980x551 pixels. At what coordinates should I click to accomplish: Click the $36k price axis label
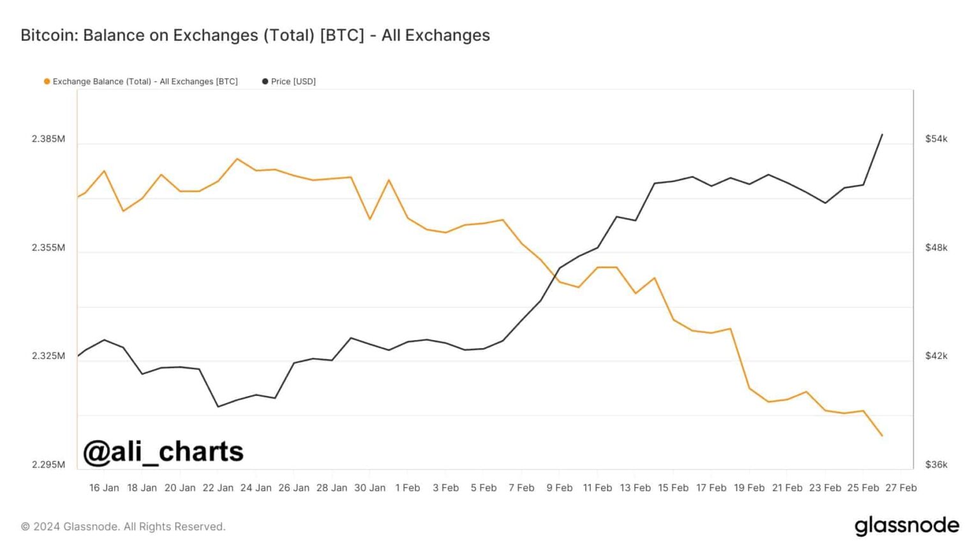pyautogui.click(x=936, y=465)
